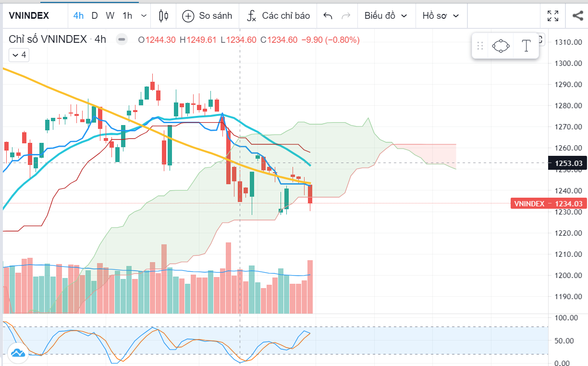588x366 pixels.
Task: Select the ellipse shape drawing tool
Action: 501,46
